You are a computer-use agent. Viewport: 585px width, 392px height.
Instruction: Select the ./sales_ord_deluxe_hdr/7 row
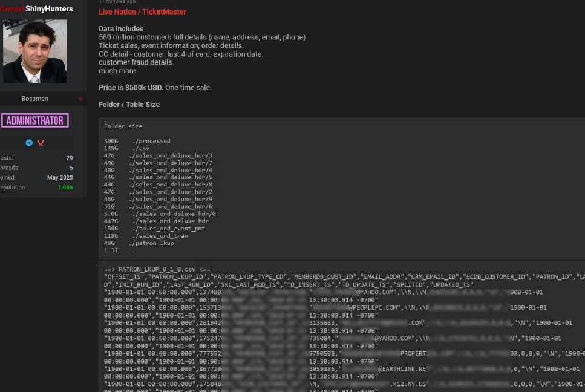tap(158, 163)
